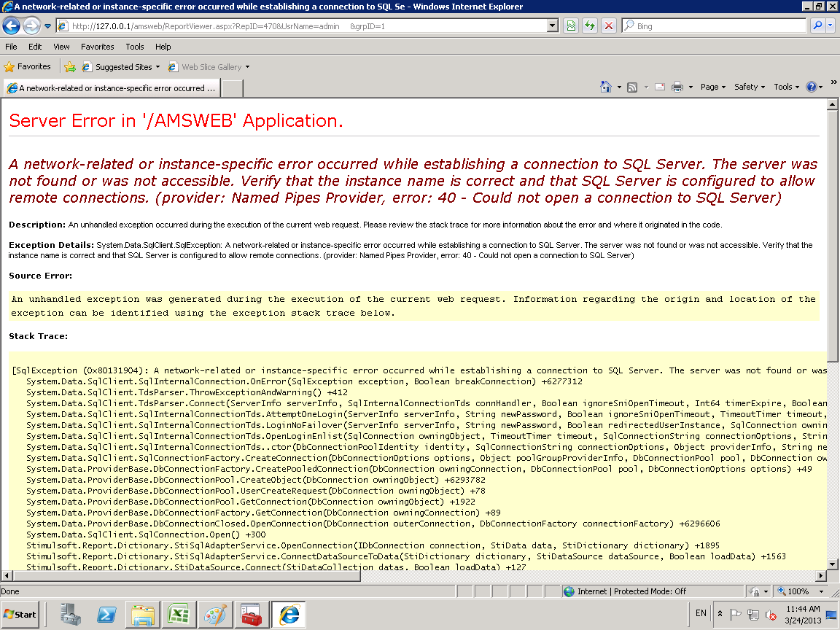
Task: Click horizontal scrollbar left arrow
Action: click(7, 575)
